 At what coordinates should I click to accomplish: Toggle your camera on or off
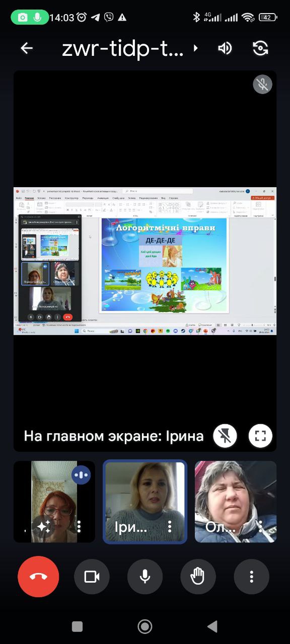(92, 577)
